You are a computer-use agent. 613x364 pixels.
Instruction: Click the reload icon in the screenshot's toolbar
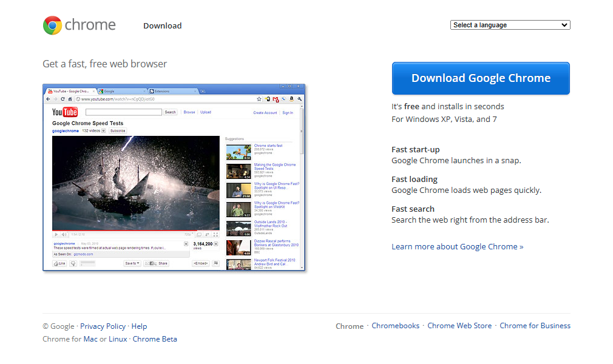click(x=63, y=99)
